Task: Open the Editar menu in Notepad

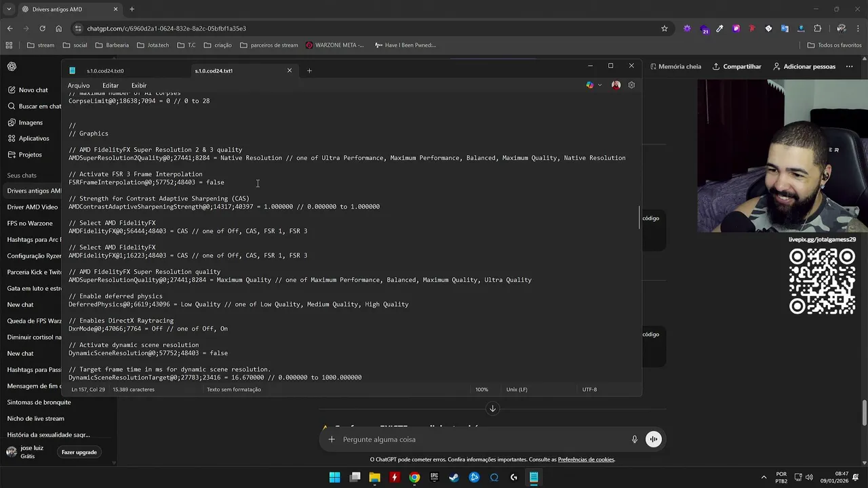Action: (111, 85)
